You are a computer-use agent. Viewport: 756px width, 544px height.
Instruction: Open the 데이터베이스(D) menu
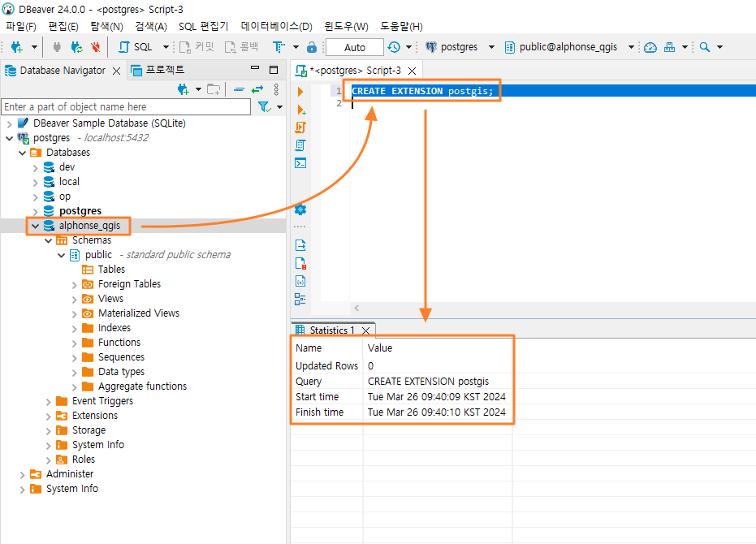pyautogui.click(x=277, y=26)
